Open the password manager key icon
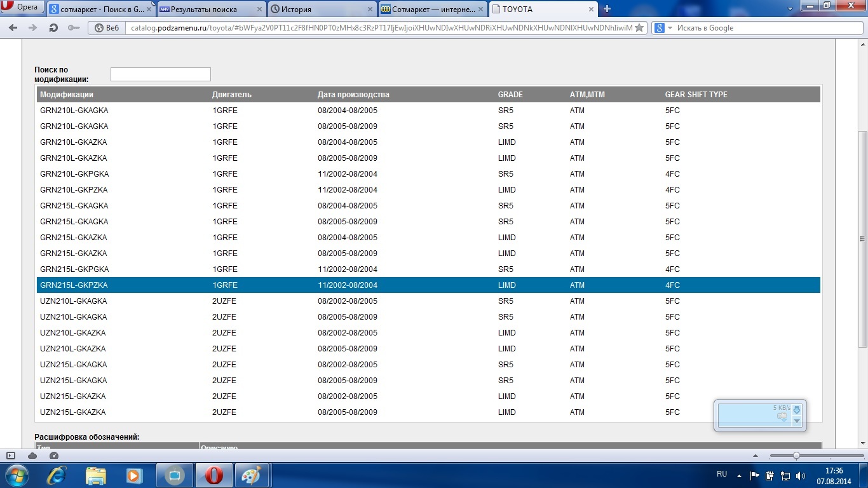This screenshot has height=488, width=868. pyautogui.click(x=73, y=28)
